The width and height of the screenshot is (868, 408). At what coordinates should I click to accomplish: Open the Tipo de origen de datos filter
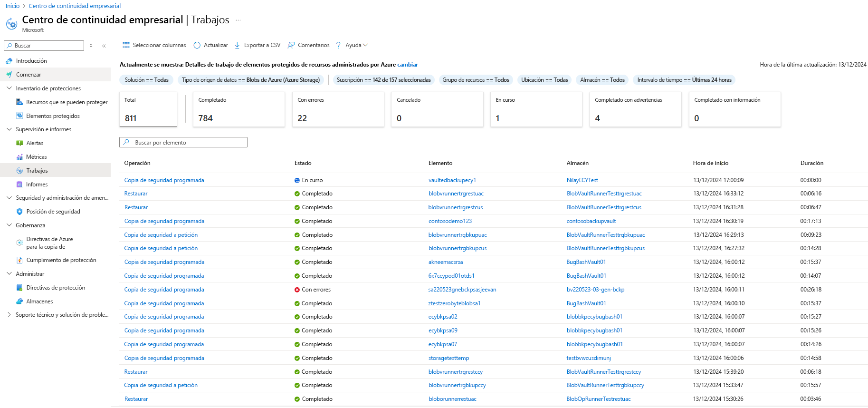pyautogui.click(x=251, y=80)
